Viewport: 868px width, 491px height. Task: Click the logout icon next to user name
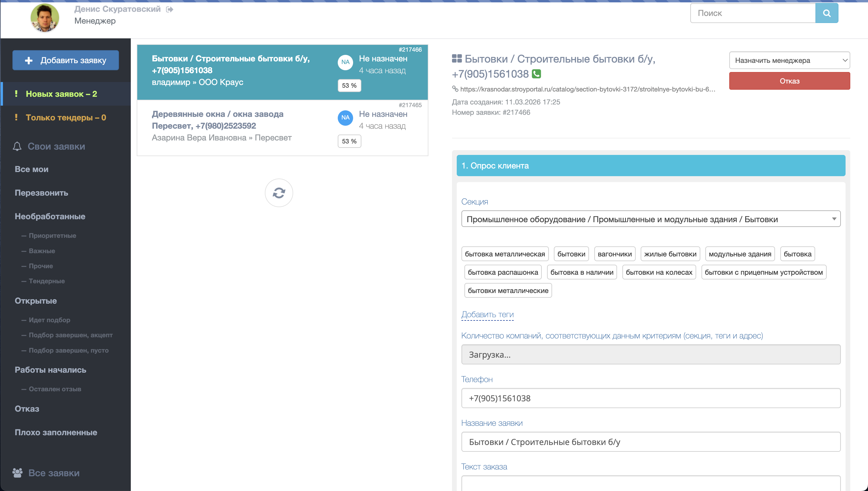click(170, 9)
